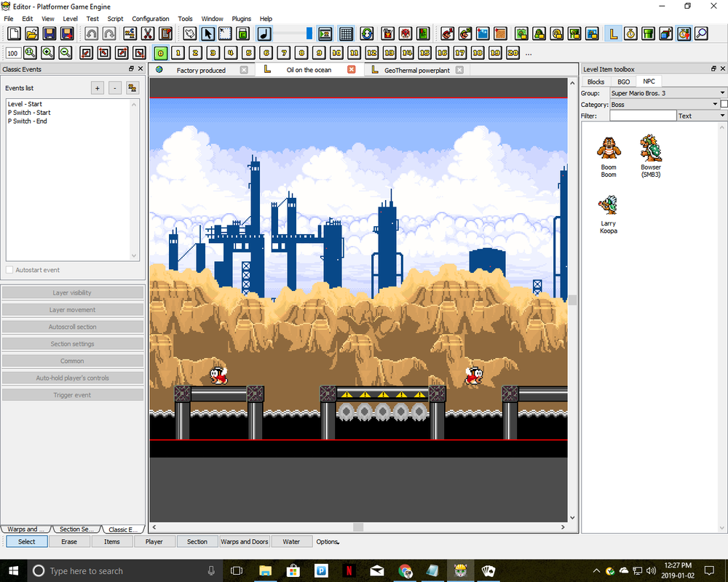Expand the Autoscroll section group
Screen dimensions: 728x582
point(72,327)
